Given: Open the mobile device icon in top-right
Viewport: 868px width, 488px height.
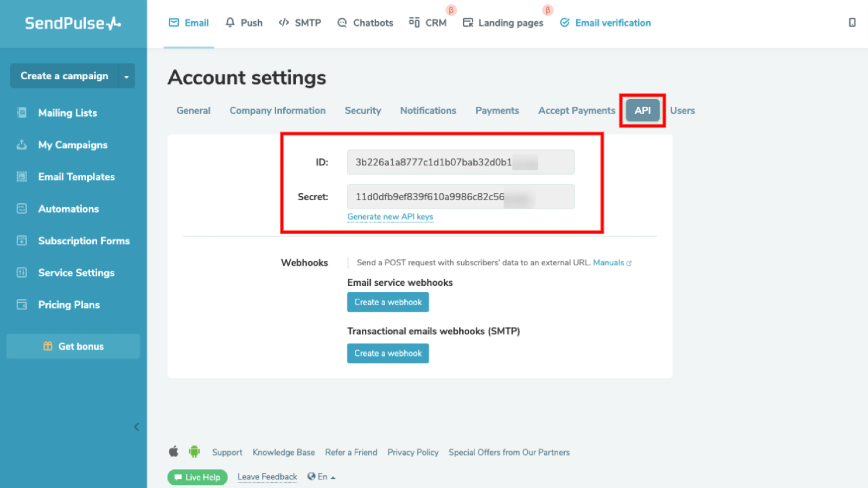Looking at the screenshot, I should point(852,22).
